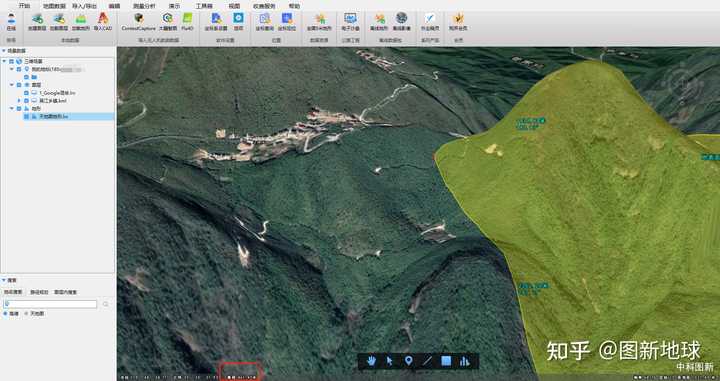The image size is (720, 381).
Task: Open the 测量分析 ribbon tab
Action: (x=144, y=6)
